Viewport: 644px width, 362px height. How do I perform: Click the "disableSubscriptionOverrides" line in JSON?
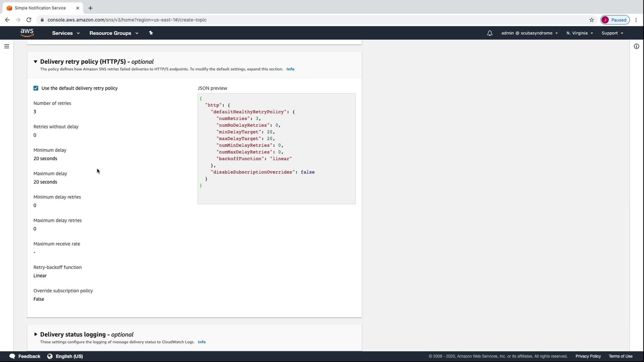263,172
